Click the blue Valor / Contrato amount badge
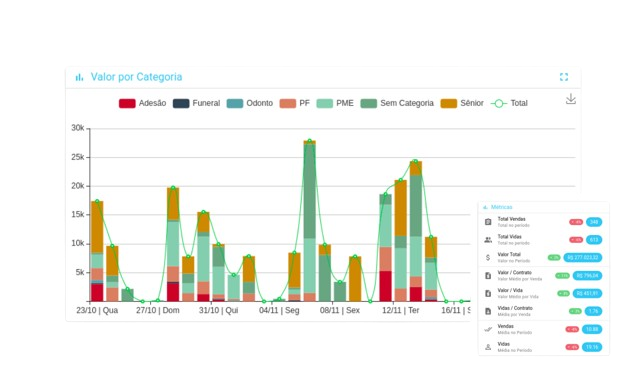This screenshot has height=390, width=640. (x=587, y=276)
